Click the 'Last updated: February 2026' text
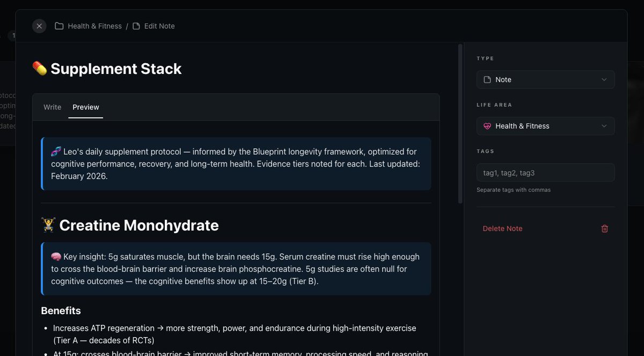Viewport: 644px width, 356px height. (236, 170)
